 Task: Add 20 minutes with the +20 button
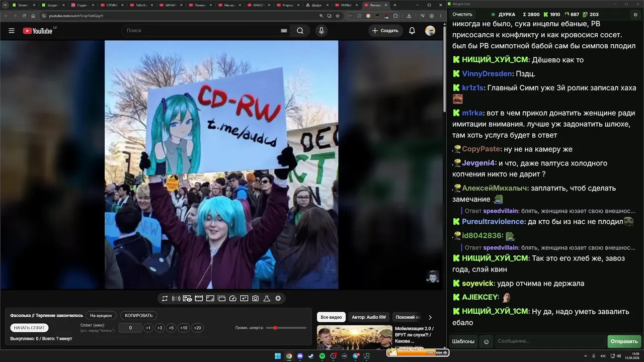coord(198,328)
